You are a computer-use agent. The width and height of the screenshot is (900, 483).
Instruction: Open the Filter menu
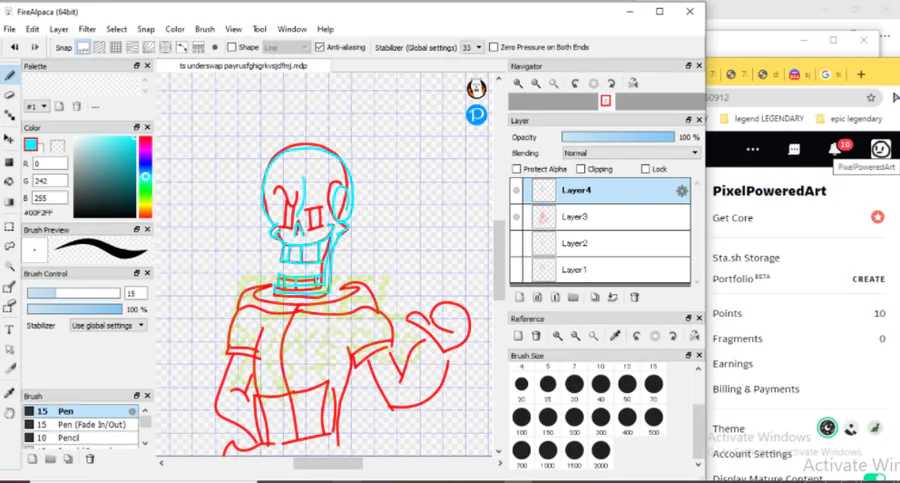tap(87, 29)
